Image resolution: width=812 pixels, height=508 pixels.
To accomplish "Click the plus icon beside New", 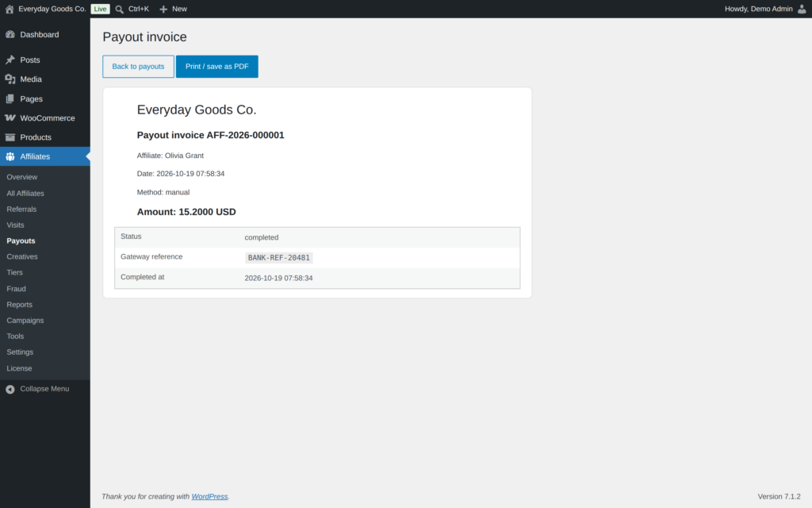I will tap(163, 10).
